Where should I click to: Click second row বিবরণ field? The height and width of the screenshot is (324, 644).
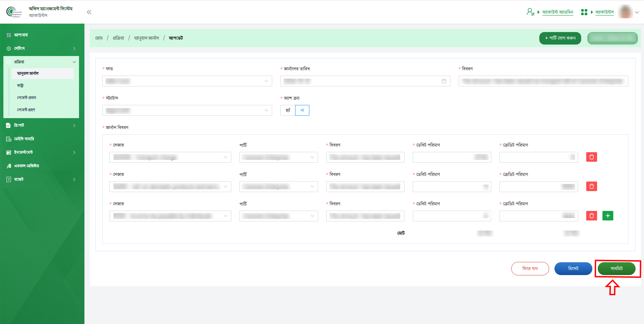tap(365, 187)
